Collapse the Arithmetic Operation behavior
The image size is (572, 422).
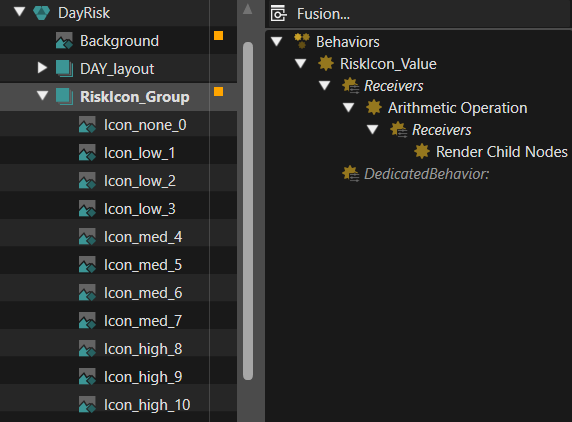348,107
